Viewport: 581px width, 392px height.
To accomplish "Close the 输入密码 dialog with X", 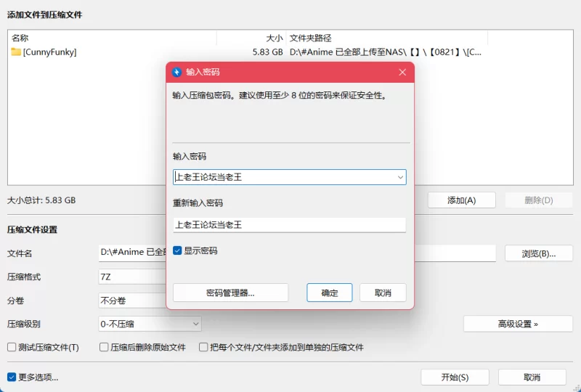I will 402,73.
